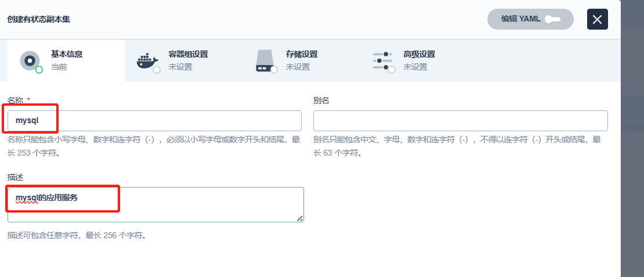Select the 基本信息 tab label
This screenshot has width=644, height=277.
click(67, 55)
